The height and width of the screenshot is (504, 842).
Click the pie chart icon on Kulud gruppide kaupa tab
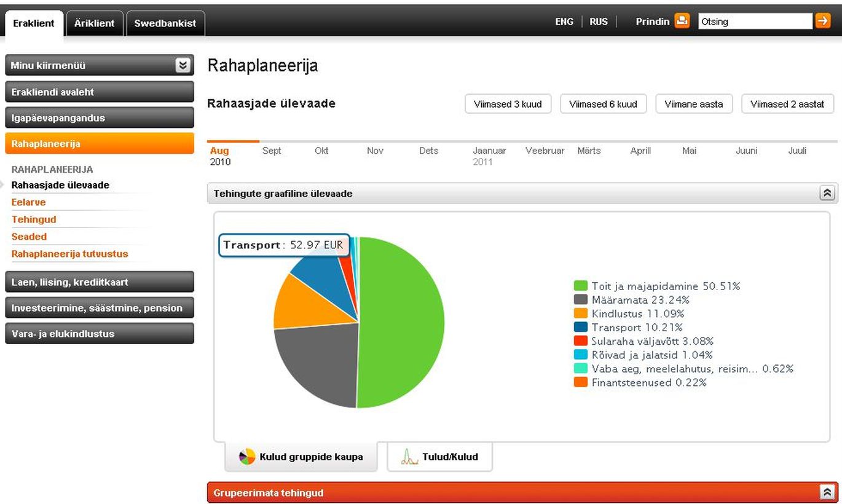point(247,457)
